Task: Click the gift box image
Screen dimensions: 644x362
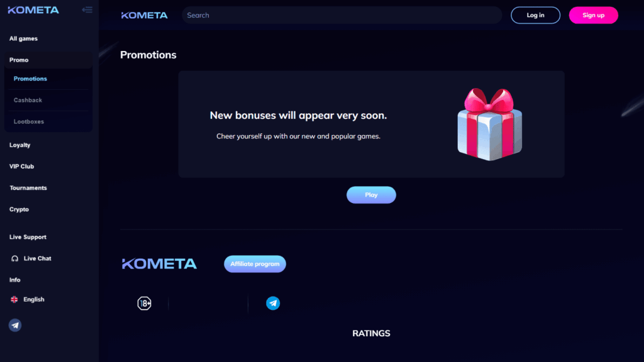Action: point(489,123)
